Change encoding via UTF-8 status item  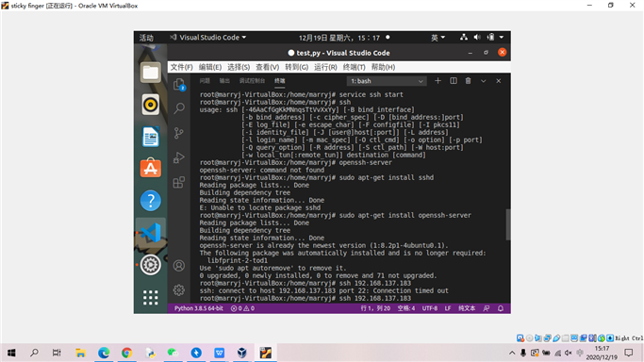tap(430, 308)
